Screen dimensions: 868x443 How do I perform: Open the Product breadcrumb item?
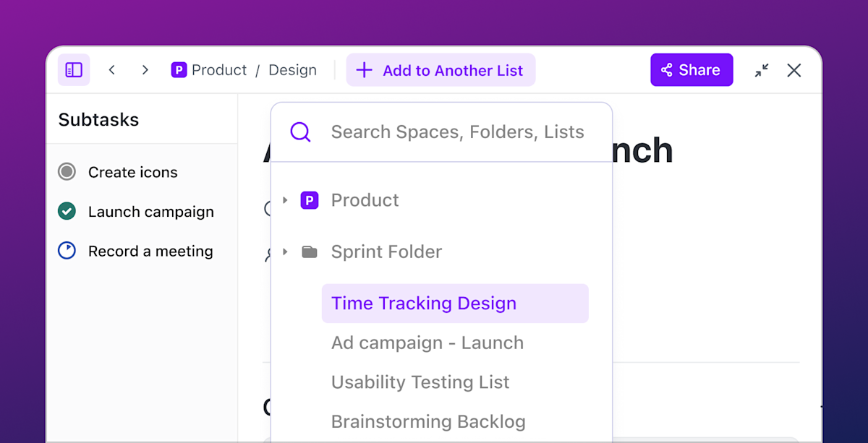[218, 69]
